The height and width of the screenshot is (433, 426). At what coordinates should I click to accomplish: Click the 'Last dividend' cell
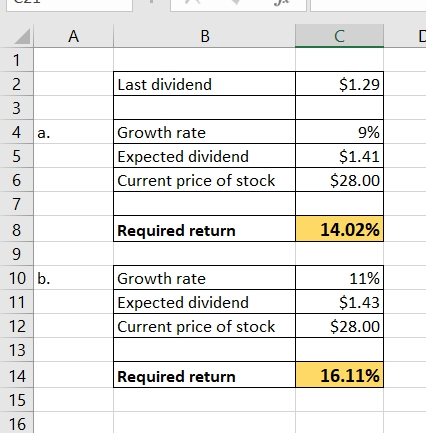tap(204, 84)
